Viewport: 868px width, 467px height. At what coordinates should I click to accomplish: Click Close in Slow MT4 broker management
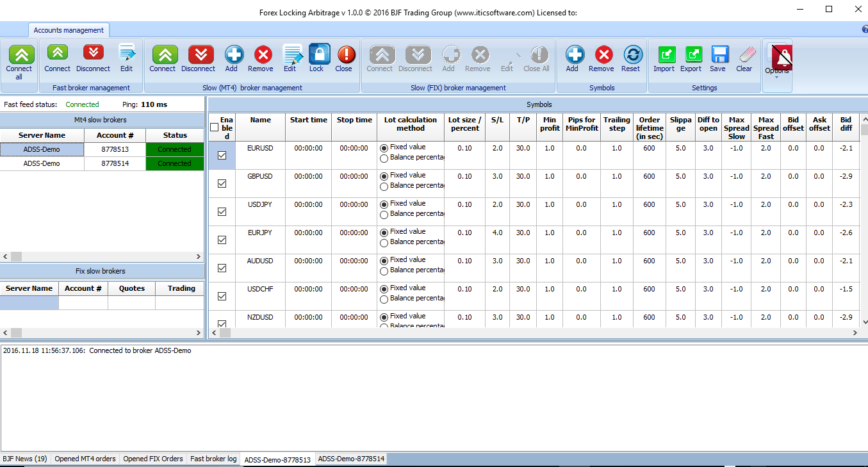click(x=344, y=54)
